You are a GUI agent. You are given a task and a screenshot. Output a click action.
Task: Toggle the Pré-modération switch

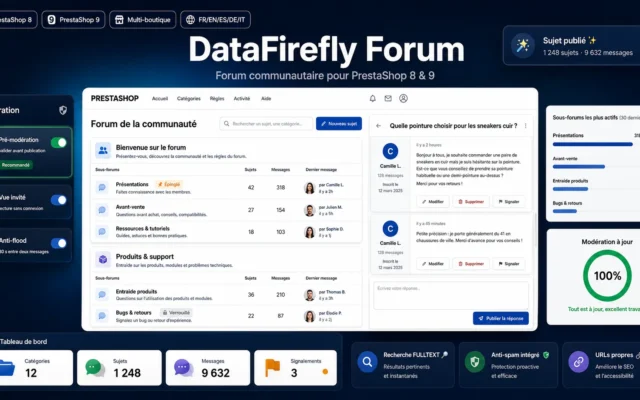click(x=59, y=142)
